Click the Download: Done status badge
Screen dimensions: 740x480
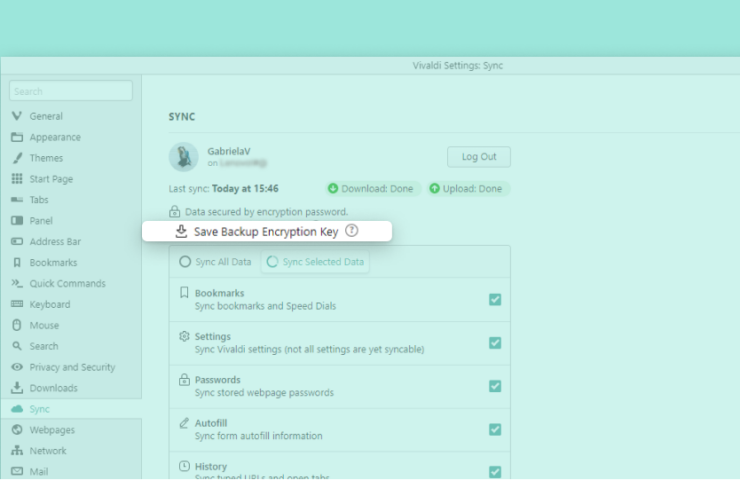pos(372,188)
